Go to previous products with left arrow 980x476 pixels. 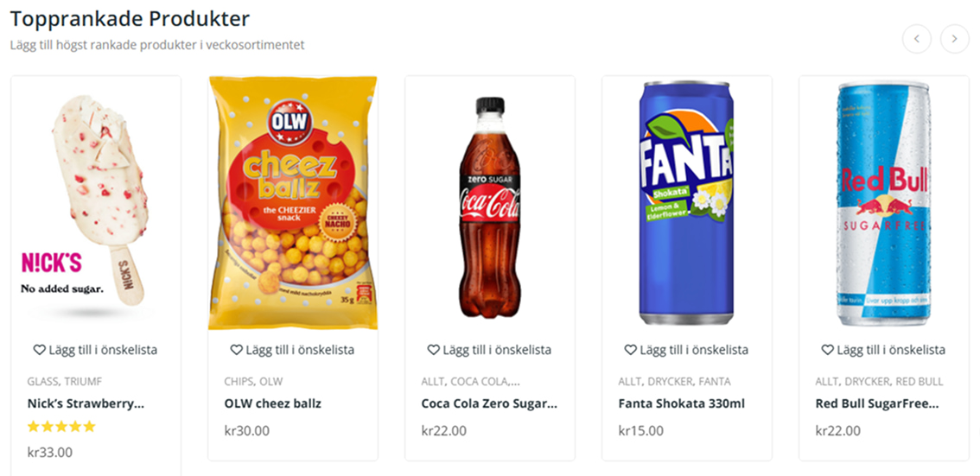click(916, 39)
